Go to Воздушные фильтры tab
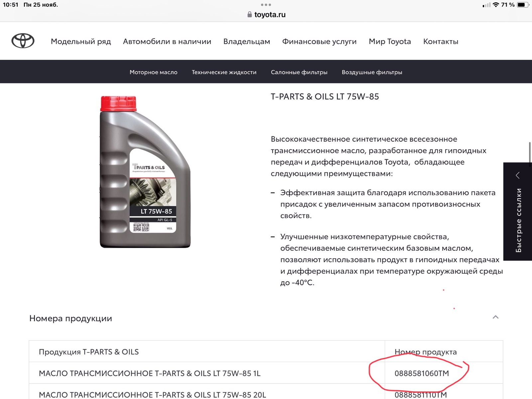This screenshot has width=532, height=399. (372, 72)
